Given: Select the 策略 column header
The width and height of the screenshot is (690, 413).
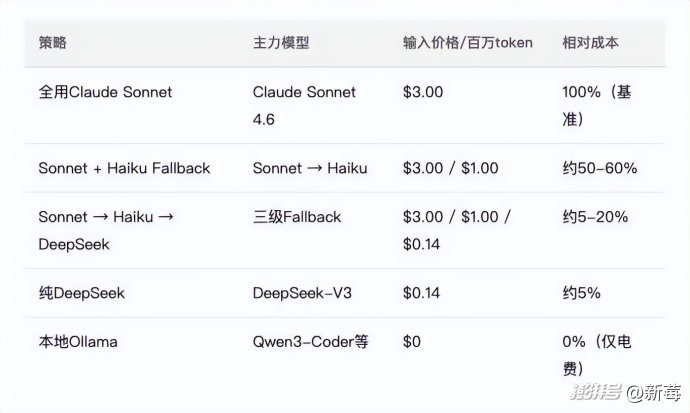Looking at the screenshot, I should (53, 43).
